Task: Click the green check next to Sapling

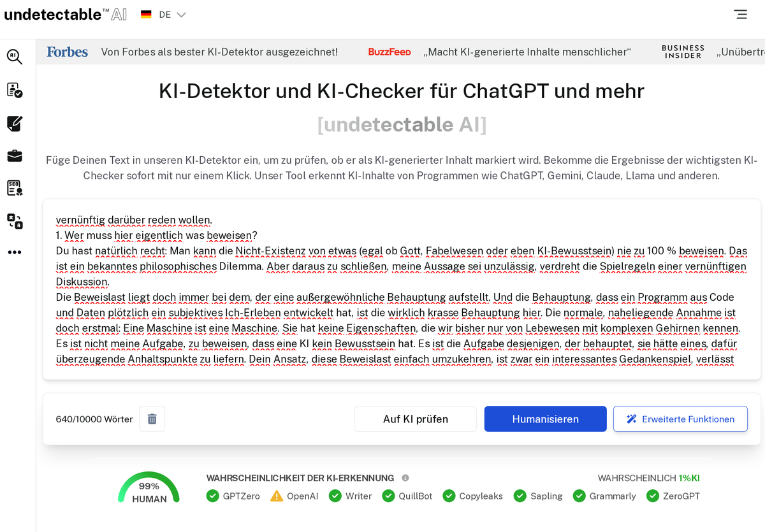Action: (x=520, y=496)
